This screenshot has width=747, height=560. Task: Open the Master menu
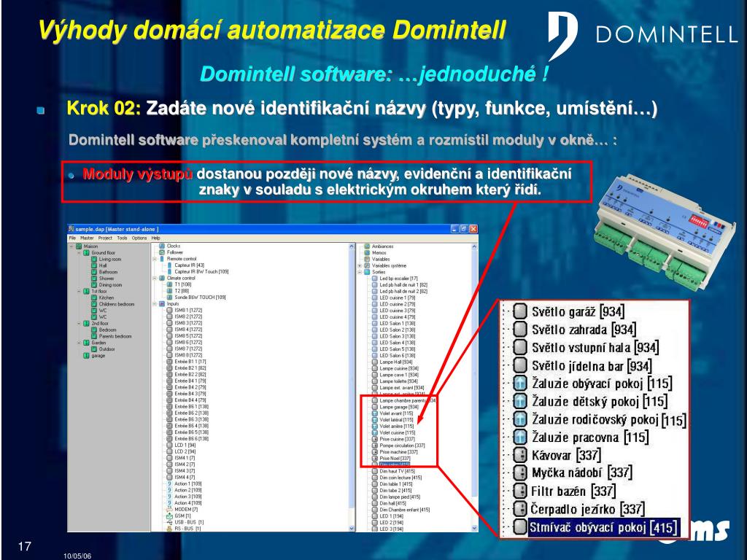[87, 238]
